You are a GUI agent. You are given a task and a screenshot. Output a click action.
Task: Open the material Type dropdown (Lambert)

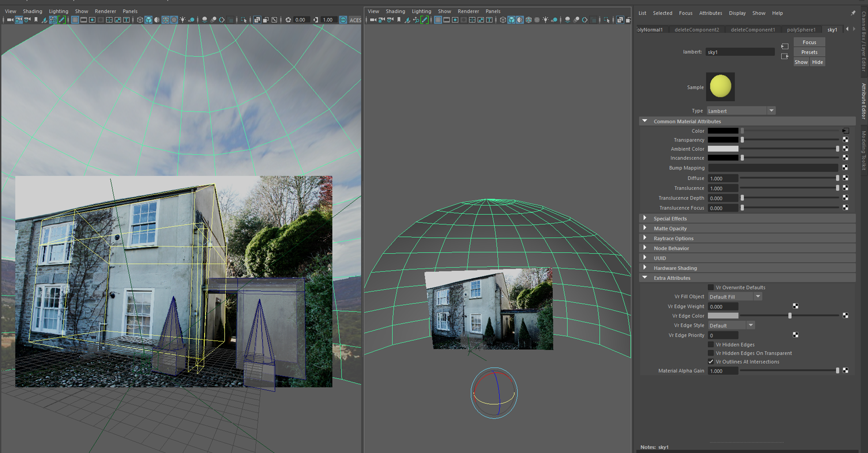tap(741, 111)
